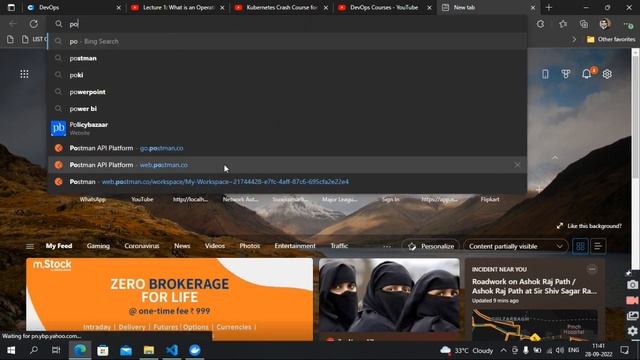Open Postman API Platform go.postman.co suggestion
640x360 pixels.
pos(288,148)
